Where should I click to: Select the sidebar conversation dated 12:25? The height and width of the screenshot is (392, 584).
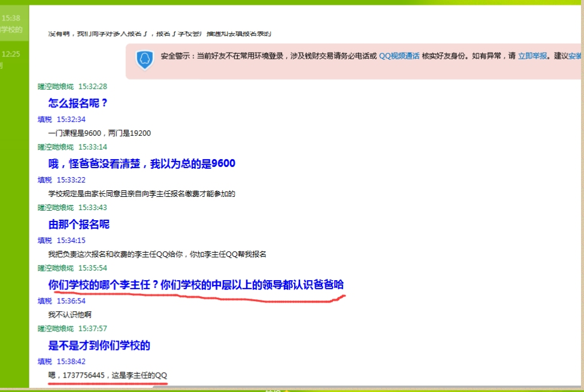coord(11,59)
